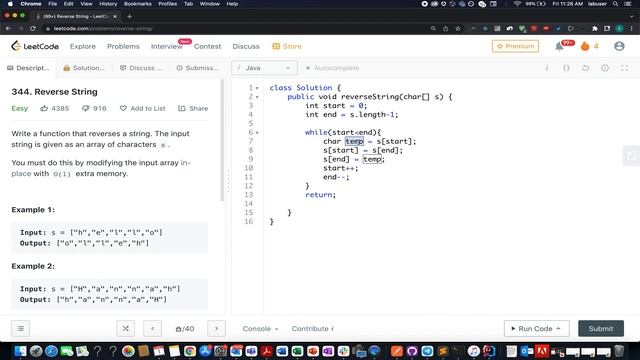Open the Discuss nav item
640x360 pixels.
point(246,46)
